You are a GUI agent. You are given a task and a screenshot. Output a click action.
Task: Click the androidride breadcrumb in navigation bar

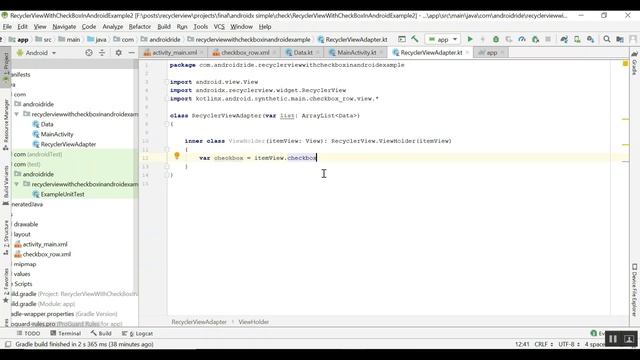[x=164, y=40]
